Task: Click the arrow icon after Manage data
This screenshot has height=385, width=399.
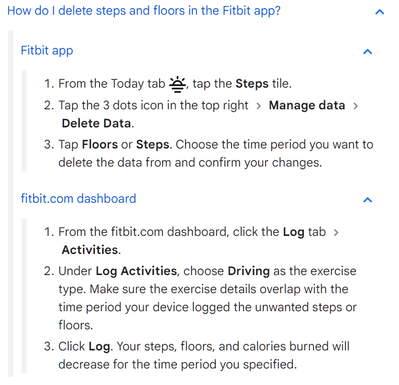Action: (x=355, y=106)
